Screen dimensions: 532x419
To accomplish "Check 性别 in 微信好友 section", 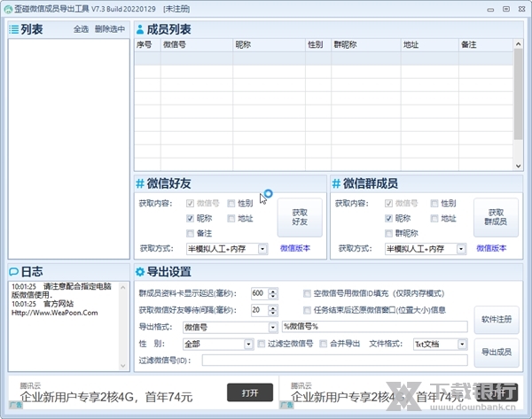I will coord(231,204).
